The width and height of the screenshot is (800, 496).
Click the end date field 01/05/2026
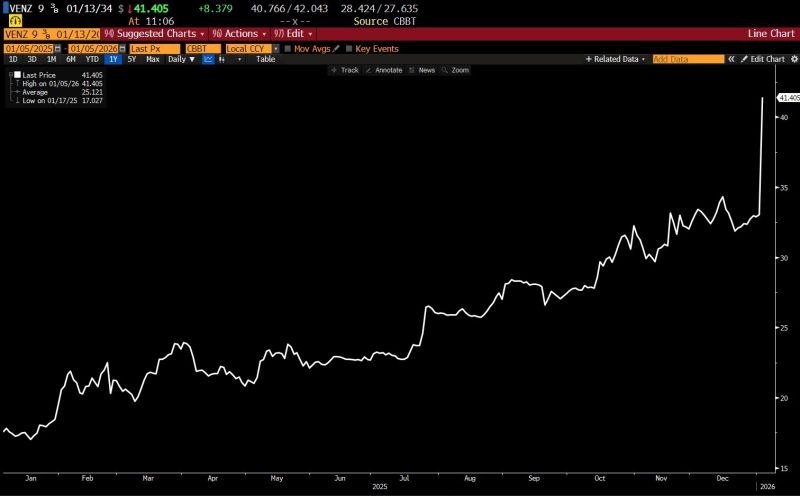pos(93,48)
